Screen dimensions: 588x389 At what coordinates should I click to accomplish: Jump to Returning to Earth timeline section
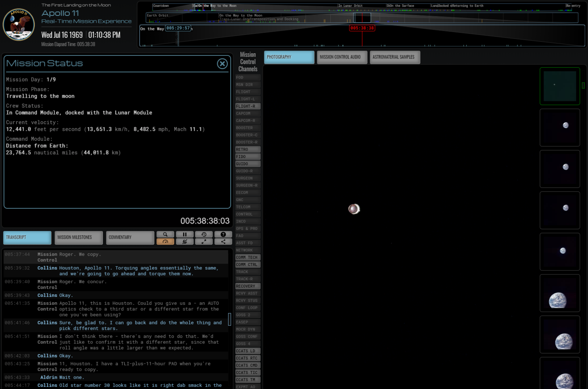coord(468,6)
